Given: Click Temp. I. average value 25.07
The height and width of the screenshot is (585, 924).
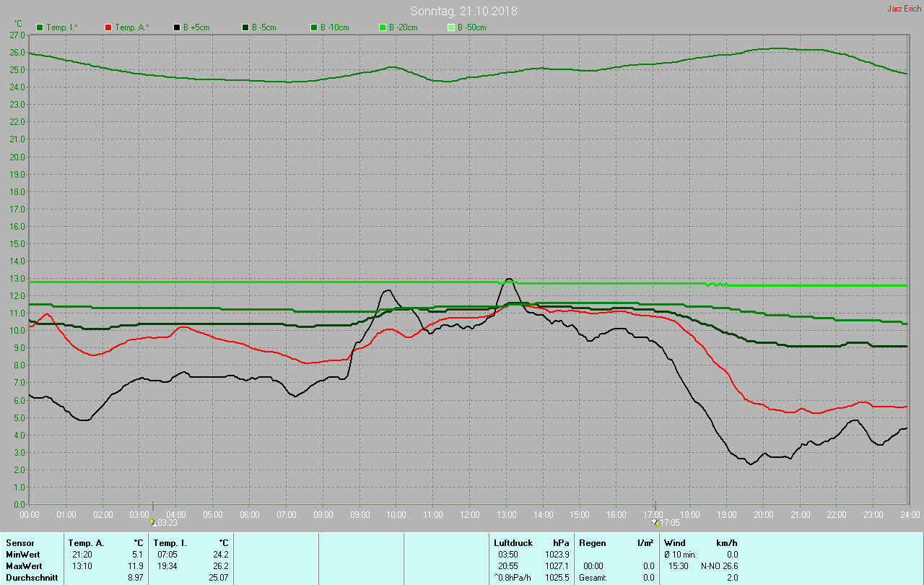Looking at the screenshot, I should click(219, 577).
